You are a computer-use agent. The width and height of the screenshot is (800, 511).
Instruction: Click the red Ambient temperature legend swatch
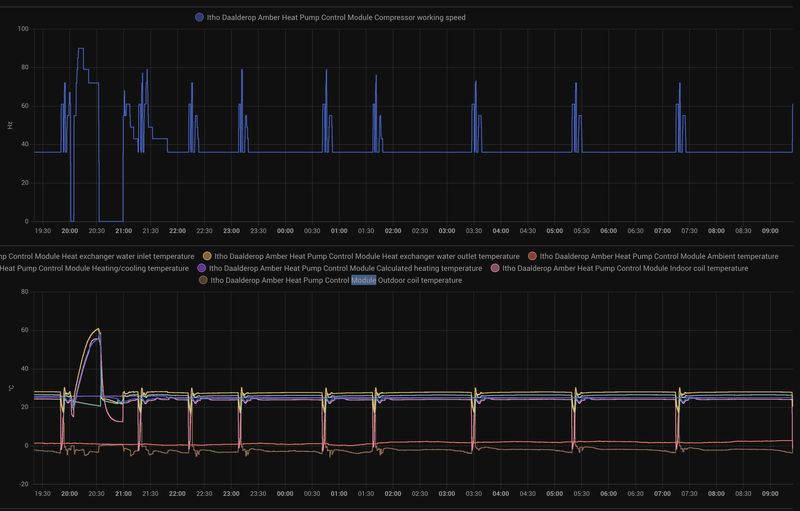(532, 257)
